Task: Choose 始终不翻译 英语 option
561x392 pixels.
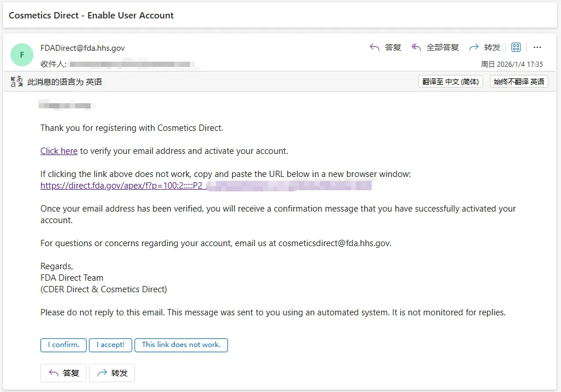Action: coord(519,82)
